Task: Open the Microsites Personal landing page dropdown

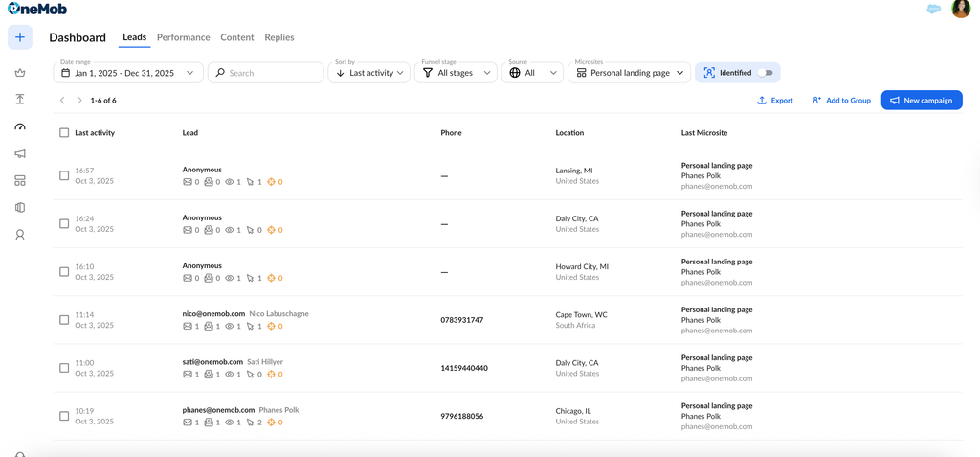Action: click(x=630, y=73)
